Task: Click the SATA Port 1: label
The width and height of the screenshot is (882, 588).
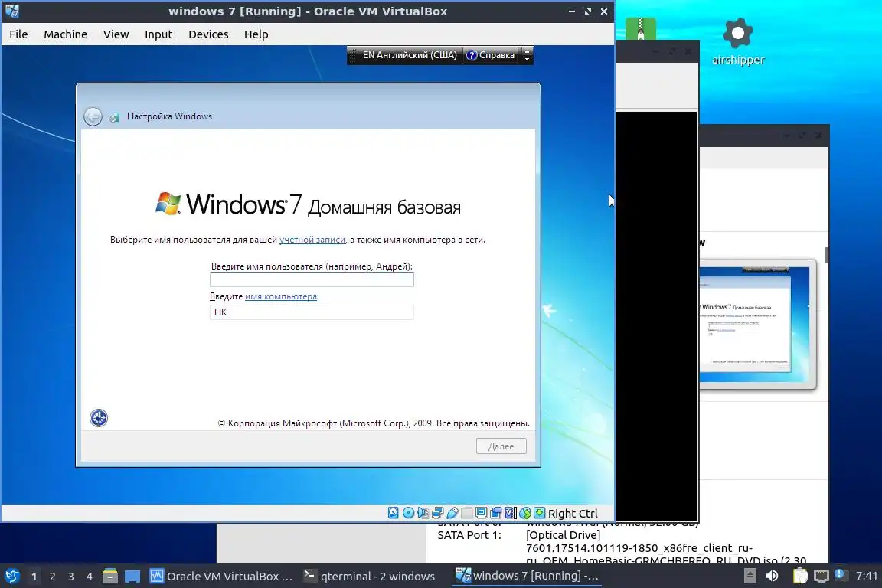Action: coord(469,535)
